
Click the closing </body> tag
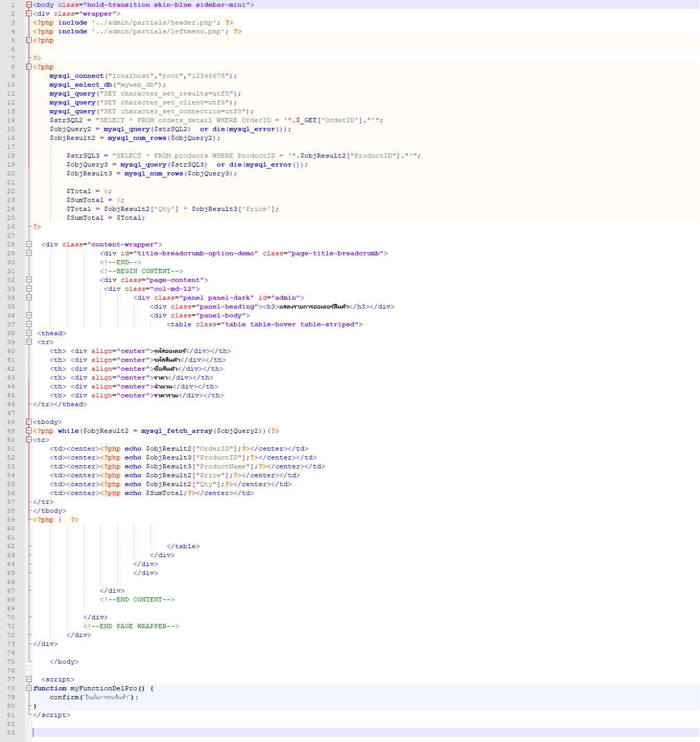click(64, 662)
